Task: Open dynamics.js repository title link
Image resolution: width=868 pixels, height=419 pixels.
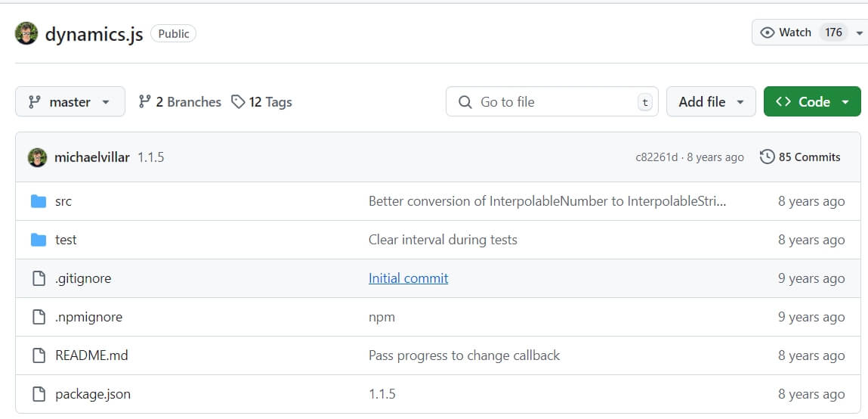Action: point(94,34)
